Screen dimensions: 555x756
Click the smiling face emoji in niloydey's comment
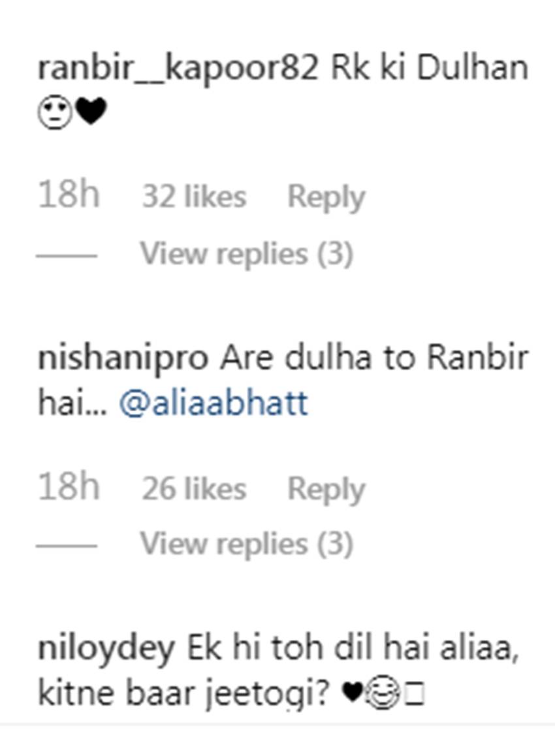(382, 694)
